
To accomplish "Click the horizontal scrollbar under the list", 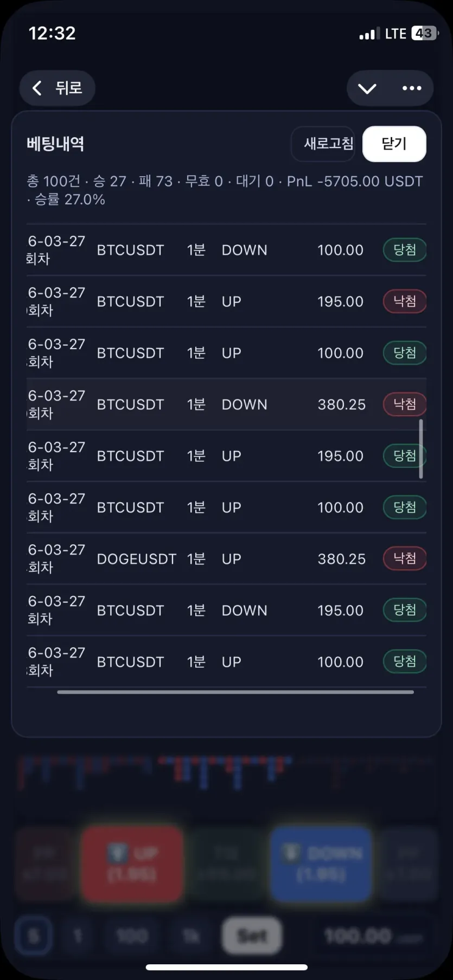I will point(235,692).
